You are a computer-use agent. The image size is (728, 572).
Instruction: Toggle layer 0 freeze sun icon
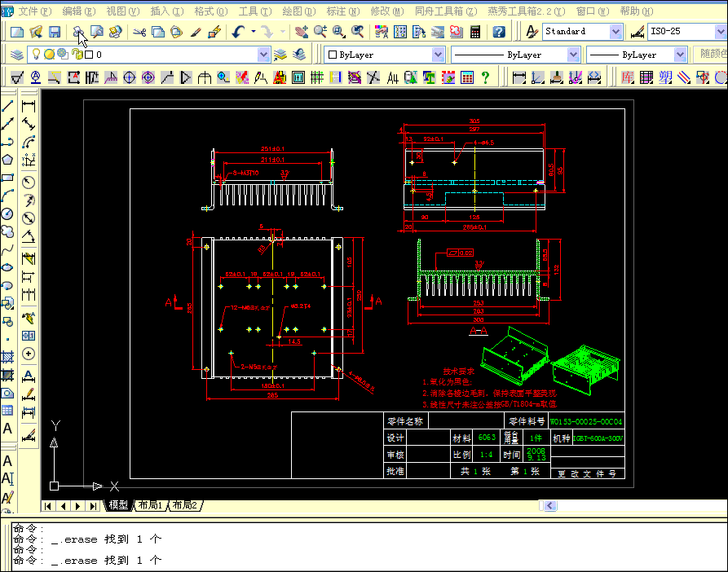49,55
